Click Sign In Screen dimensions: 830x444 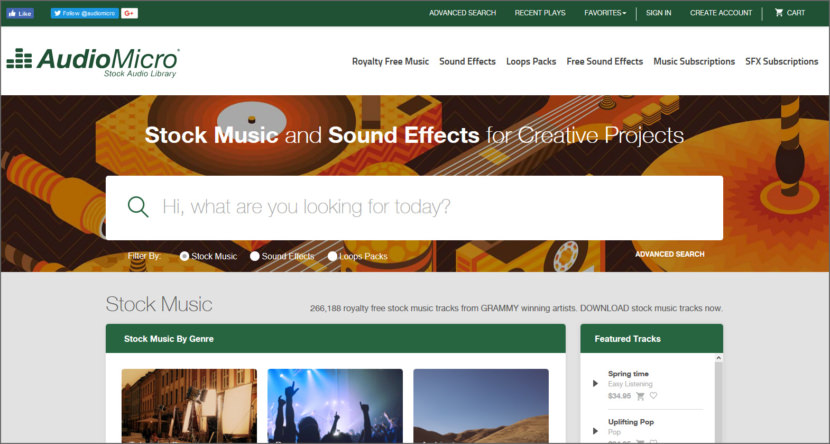point(658,13)
